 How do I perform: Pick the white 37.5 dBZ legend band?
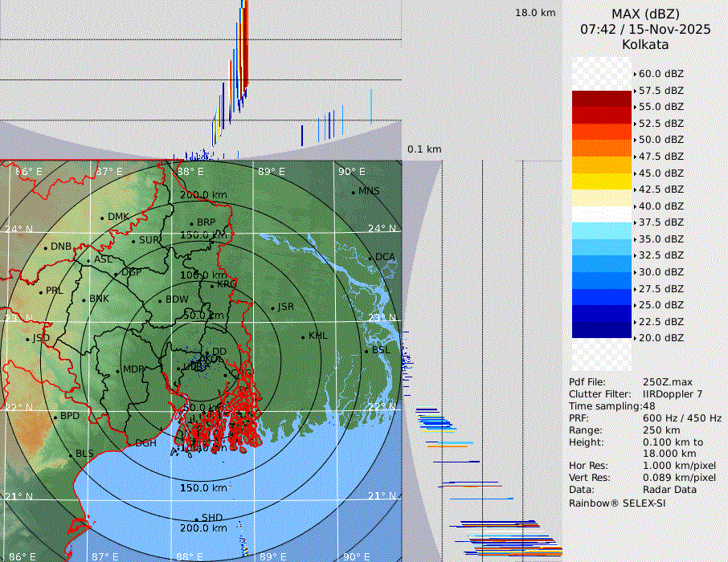[602, 214]
